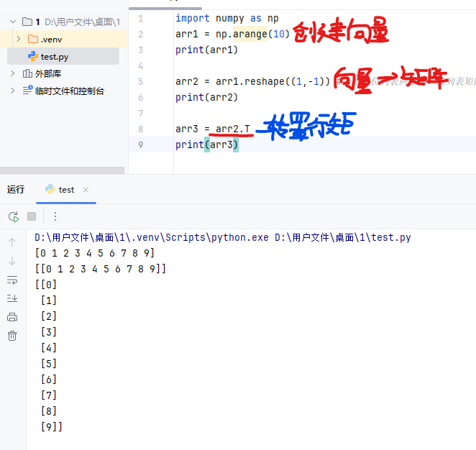Expand the .venv folder
476x450 pixels.
click(x=19, y=39)
